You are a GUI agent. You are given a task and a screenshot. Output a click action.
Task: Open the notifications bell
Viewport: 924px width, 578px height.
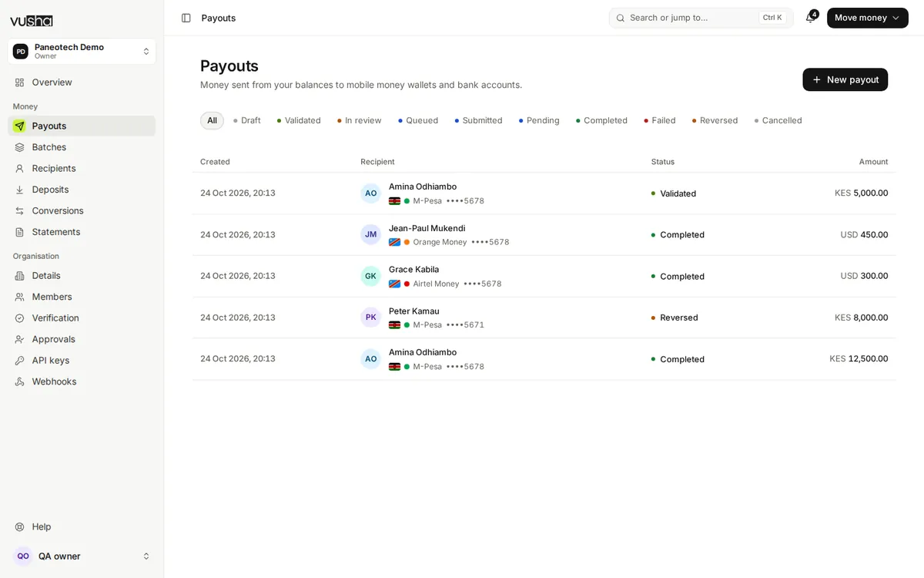[810, 18]
